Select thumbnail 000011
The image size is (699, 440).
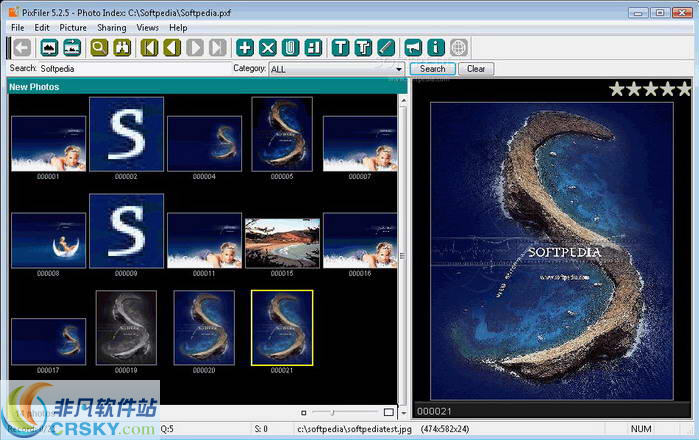pos(204,240)
